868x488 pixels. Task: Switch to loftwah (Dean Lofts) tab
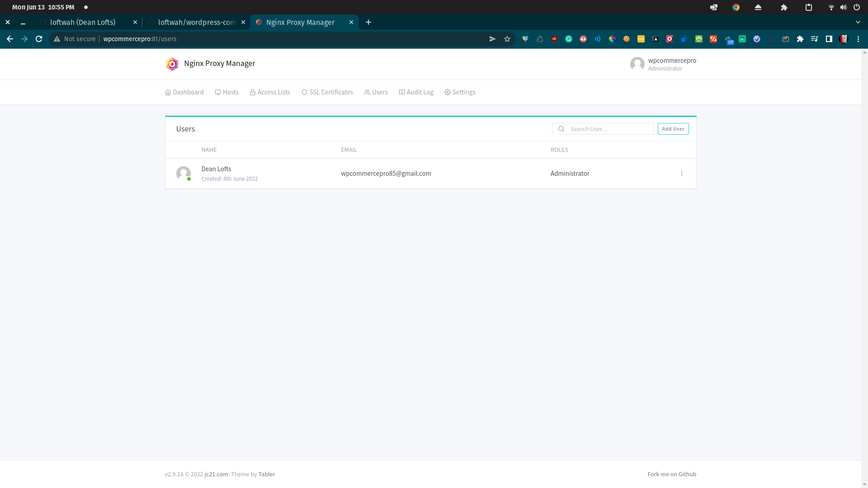click(83, 22)
